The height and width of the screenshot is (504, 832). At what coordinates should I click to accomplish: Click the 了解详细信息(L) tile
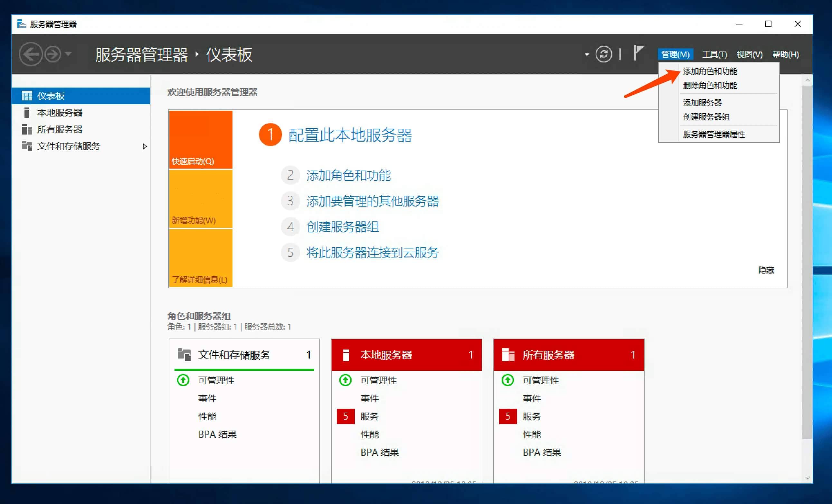pyautogui.click(x=201, y=258)
